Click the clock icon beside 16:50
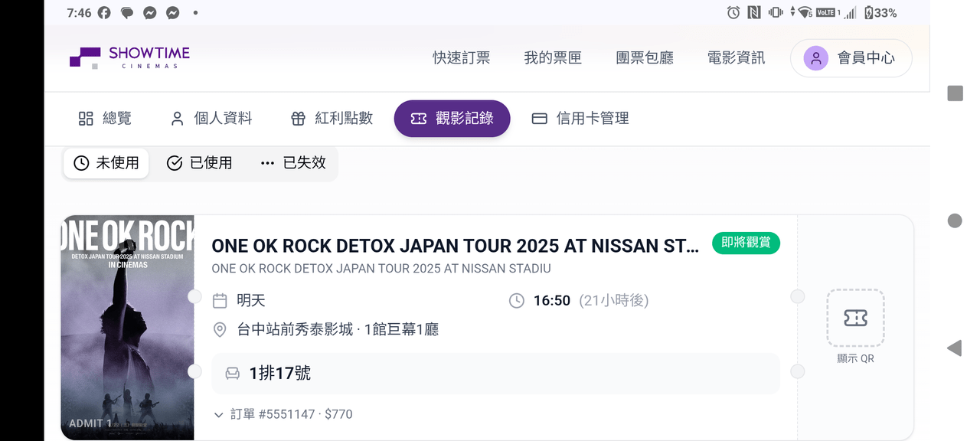The width and height of the screenshot is (980, 441). click(x=517, y=301)
